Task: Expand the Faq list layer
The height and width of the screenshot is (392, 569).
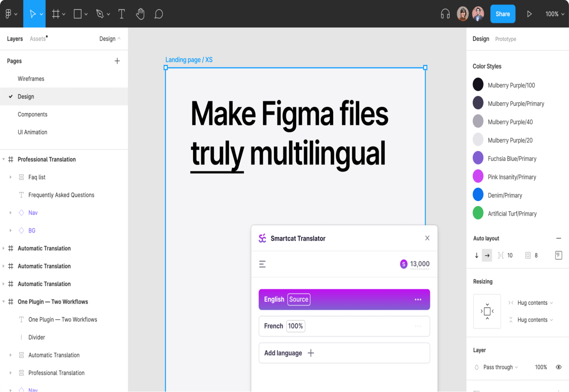Action: point(10,177)
